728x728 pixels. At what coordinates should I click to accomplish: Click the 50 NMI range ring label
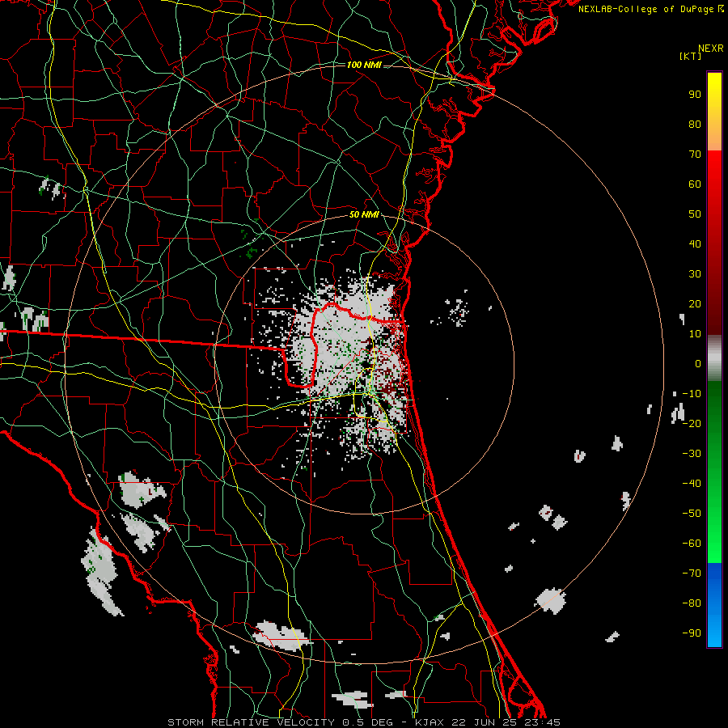364,214
